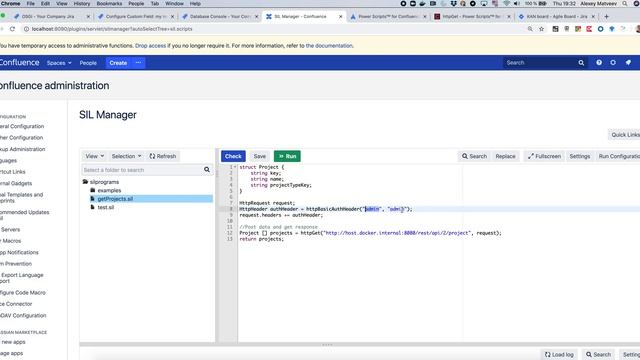Switch the editor to Fullscreen

coord(544,156)
